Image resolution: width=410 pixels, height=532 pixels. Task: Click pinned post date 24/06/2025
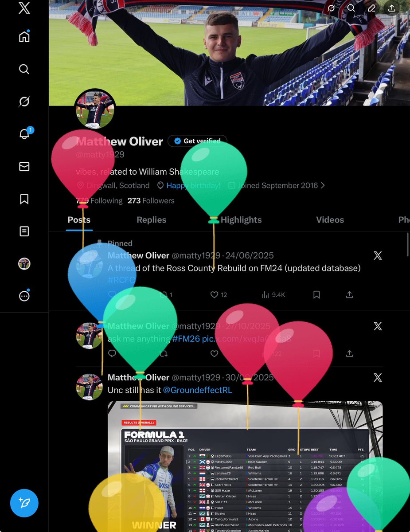coord(249,255)
